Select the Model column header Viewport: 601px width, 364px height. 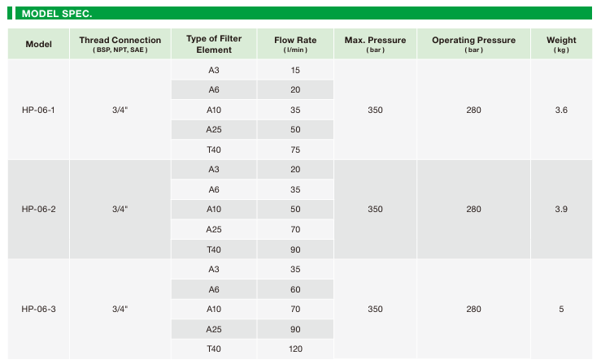coord(39,44)
